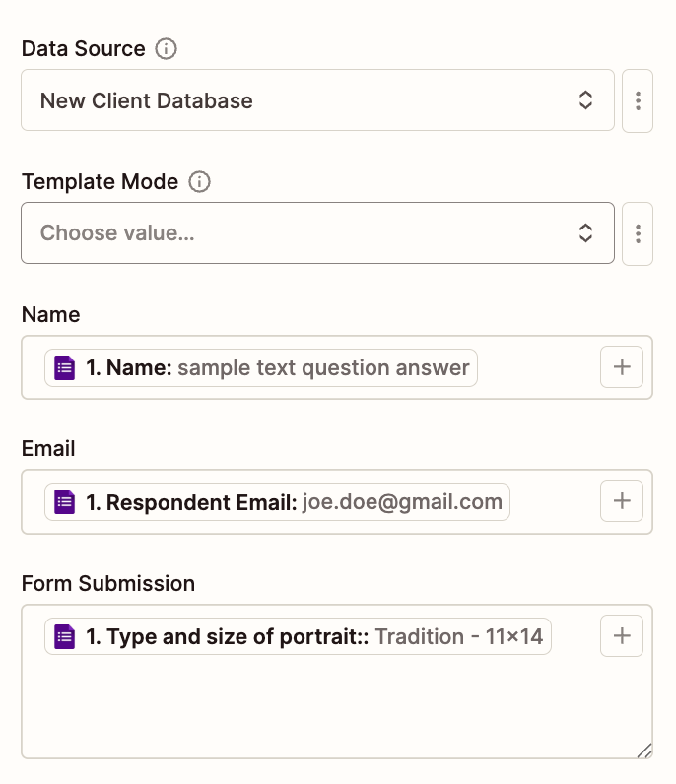
Task: Click the Form Submission resize handle
Action: pyautogui.click(x=644, y=751)
